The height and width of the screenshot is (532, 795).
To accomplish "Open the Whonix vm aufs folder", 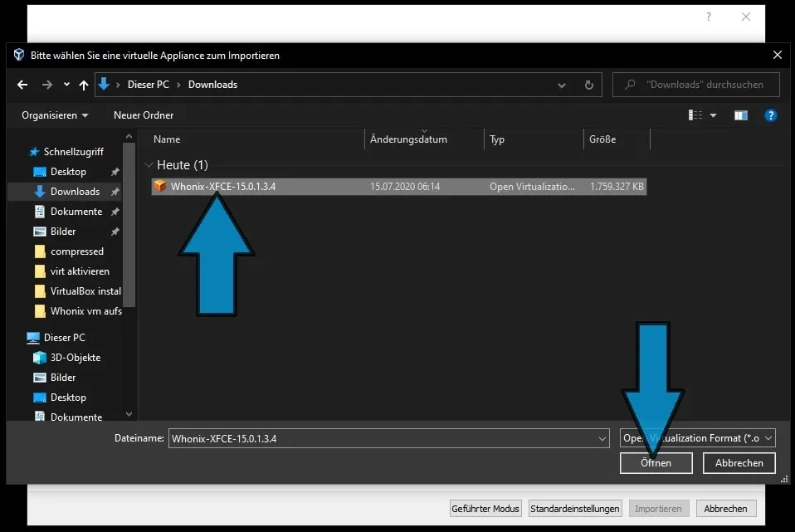I will pos(85,311).
